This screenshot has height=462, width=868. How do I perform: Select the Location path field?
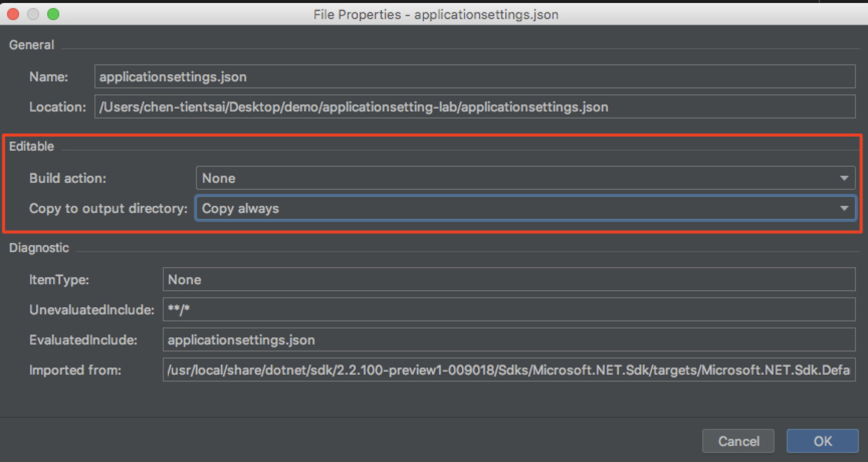[x=474, y=107]
